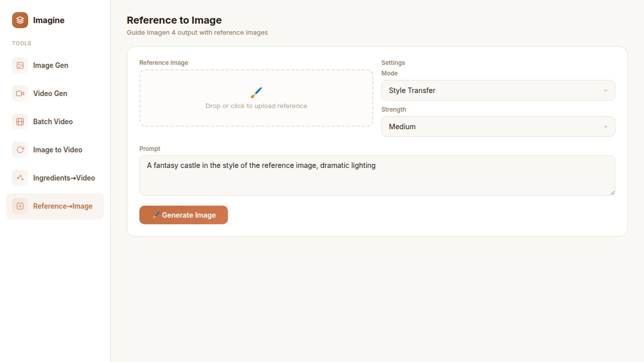Open Image to Video from Tools list
Viewport: 644px width, 362px height.
(57, 149)
